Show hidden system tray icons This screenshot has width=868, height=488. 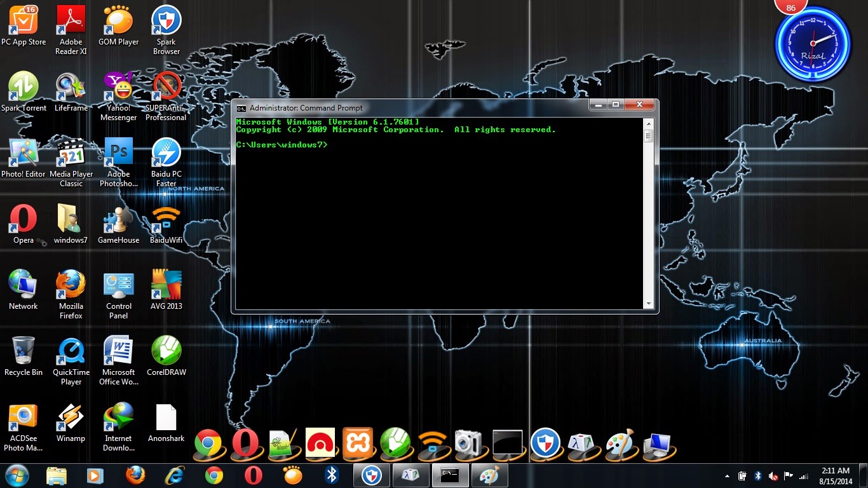point(727,476)
